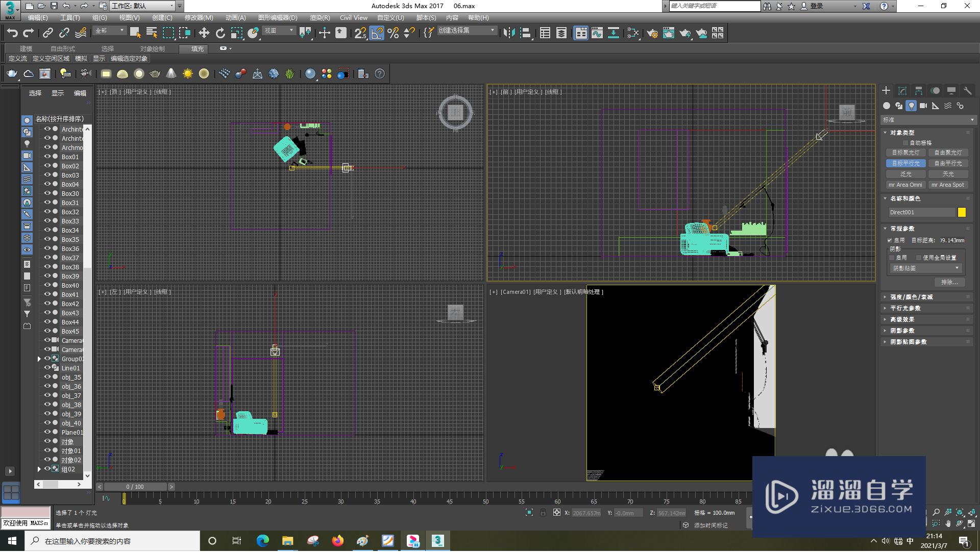980x552 pixels.
Task: Open the 渲染(R) menu
Action: (x=320, y=18)
